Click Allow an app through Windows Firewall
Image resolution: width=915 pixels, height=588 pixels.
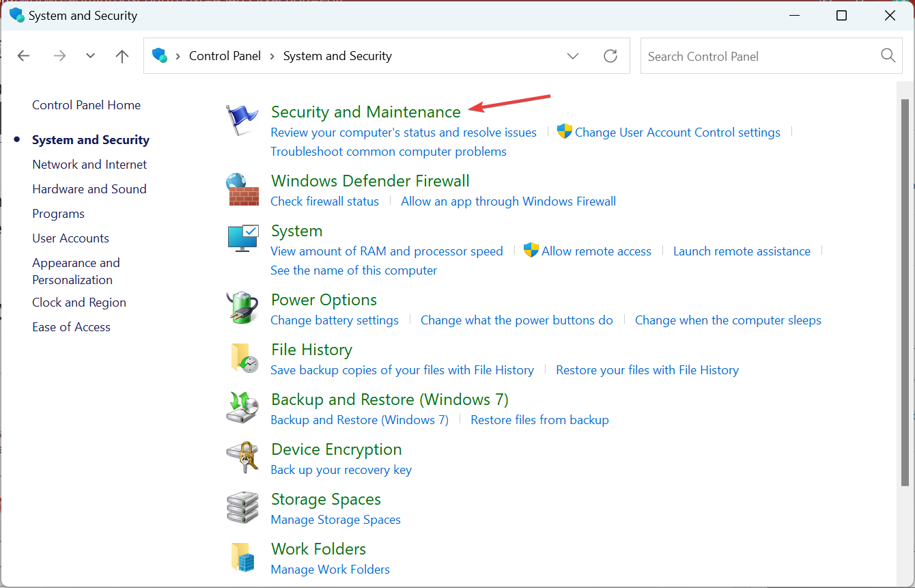[x=508, y=201]
